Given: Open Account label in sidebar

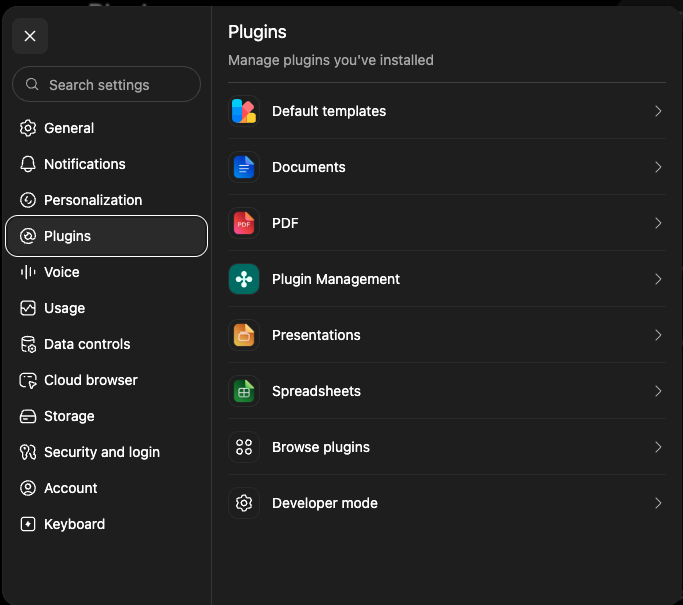Looking at the screenshot, I should (71, 488).
